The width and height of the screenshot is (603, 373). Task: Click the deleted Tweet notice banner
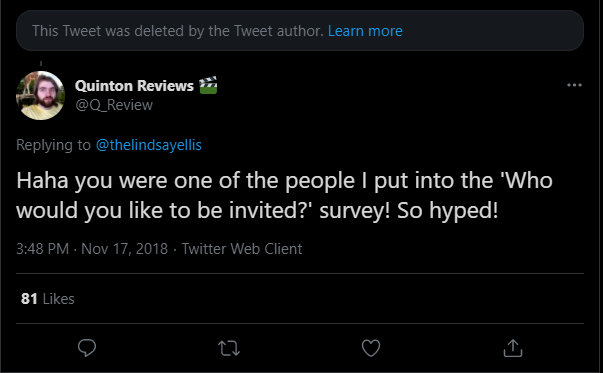[x=300, y=31]
